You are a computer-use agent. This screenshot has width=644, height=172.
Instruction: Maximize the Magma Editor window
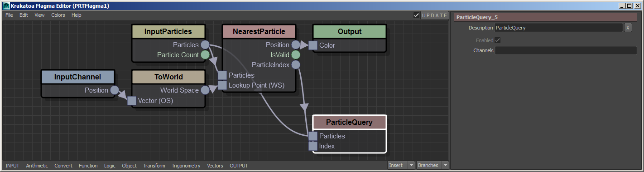pos(630,6)
